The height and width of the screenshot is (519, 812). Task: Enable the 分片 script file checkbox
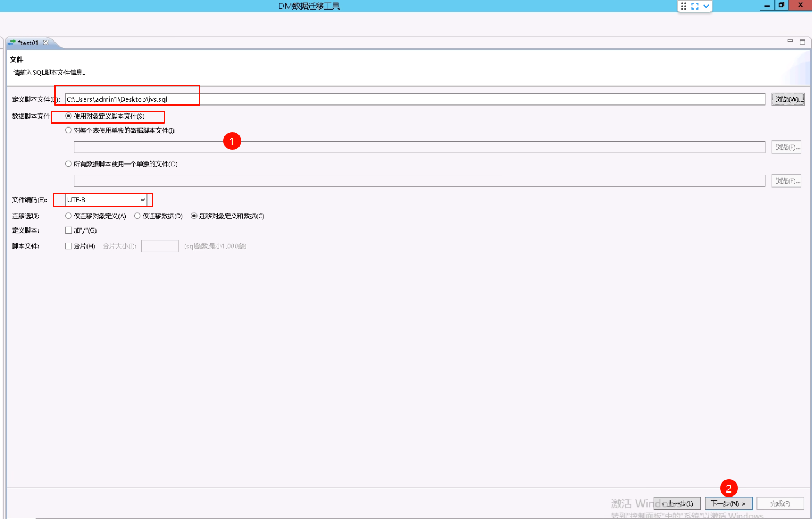68,246
